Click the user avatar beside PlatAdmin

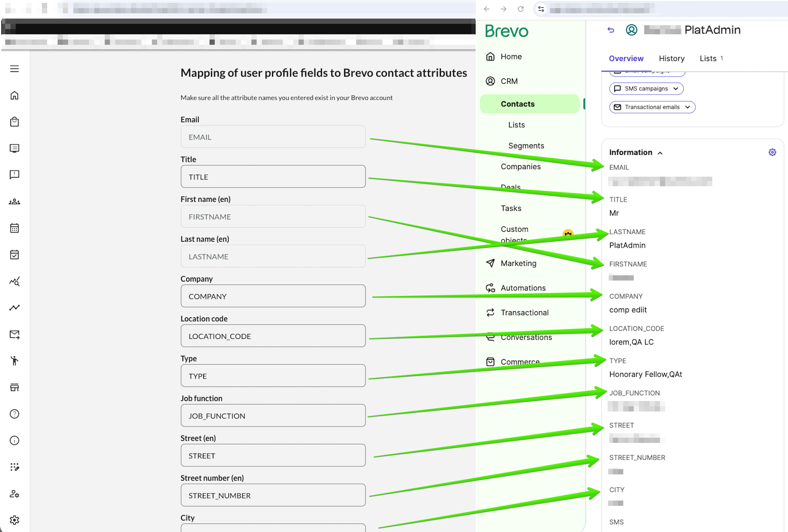pos(631,30)
